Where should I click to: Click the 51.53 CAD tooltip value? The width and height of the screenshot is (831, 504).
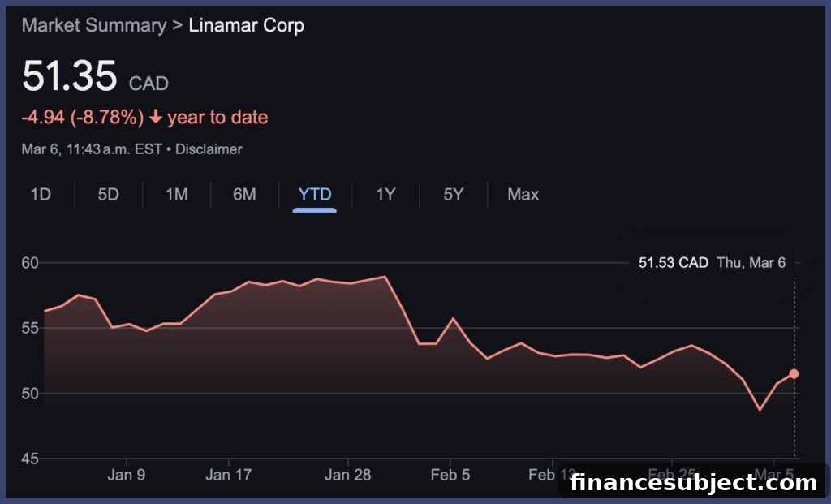(673, 263)
